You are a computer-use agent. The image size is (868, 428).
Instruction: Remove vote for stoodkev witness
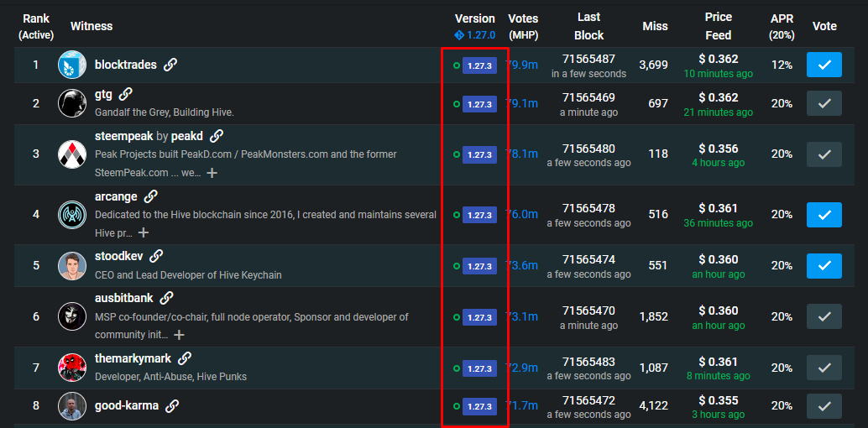point(824,266)
